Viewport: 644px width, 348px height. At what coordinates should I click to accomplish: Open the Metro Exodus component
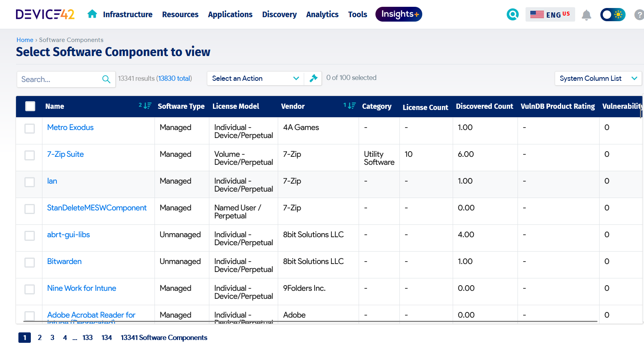click(70, 127)
